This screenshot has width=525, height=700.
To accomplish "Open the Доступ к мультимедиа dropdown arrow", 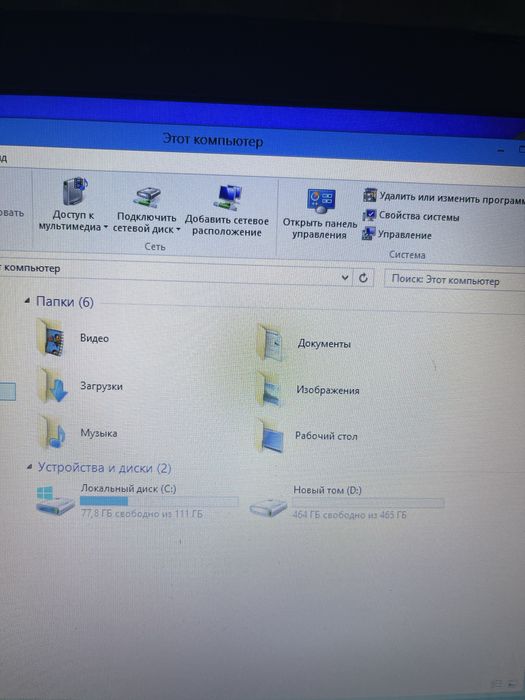I will click(x=106, y=227).
